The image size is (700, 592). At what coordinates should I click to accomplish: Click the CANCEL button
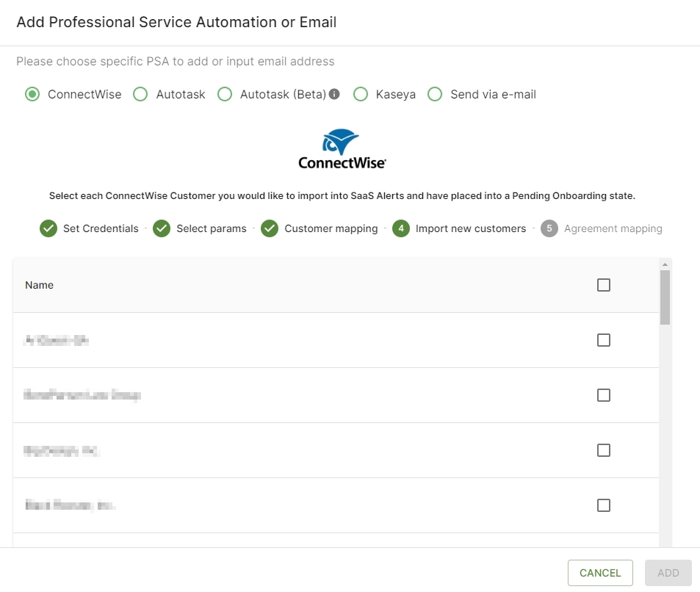(x=600, y=573)
